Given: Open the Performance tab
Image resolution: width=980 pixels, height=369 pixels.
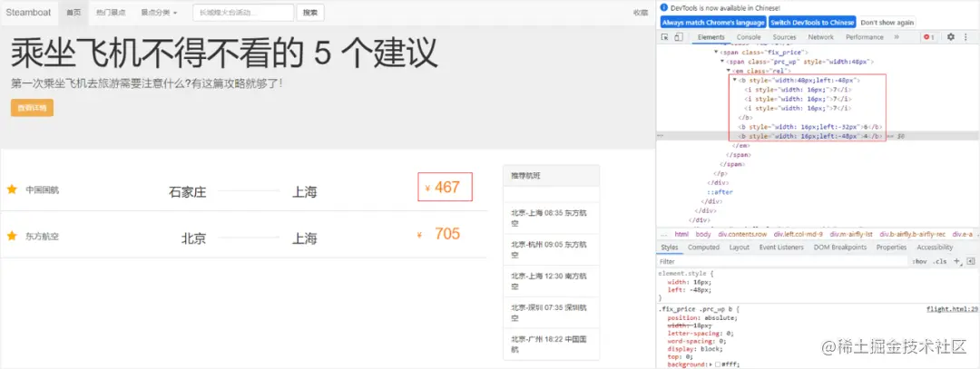Looking at the screenshot, I should (x=865, y=37).
